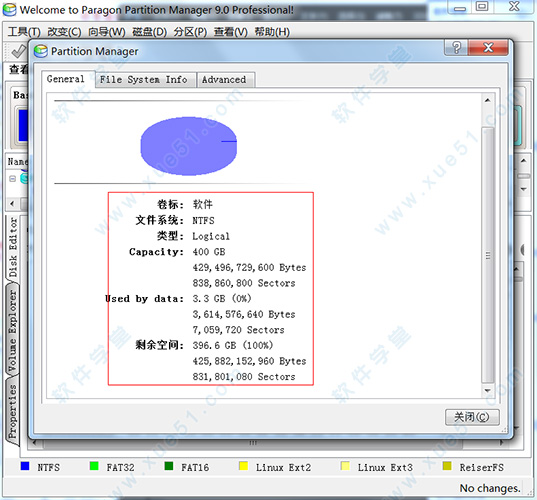The height and width of the screenshot is (500, 537).
Task: Open the 查看(V) menu
Action: point(230,32)
